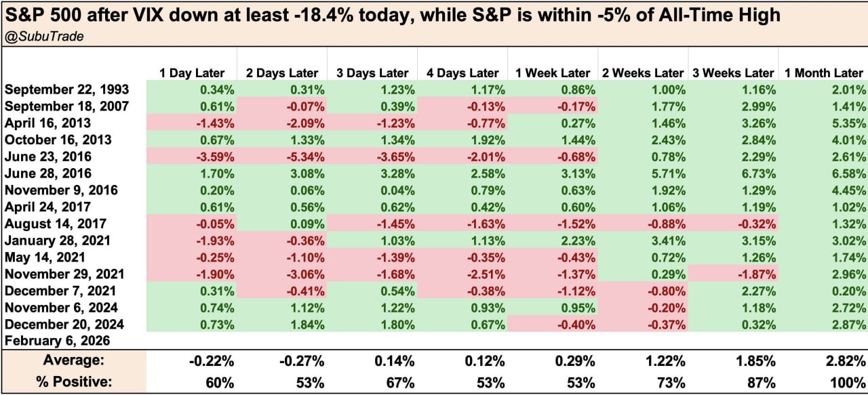Click the June 23, 2016 row label
This screenshot has height=395, width=868.
coord(48,157)
